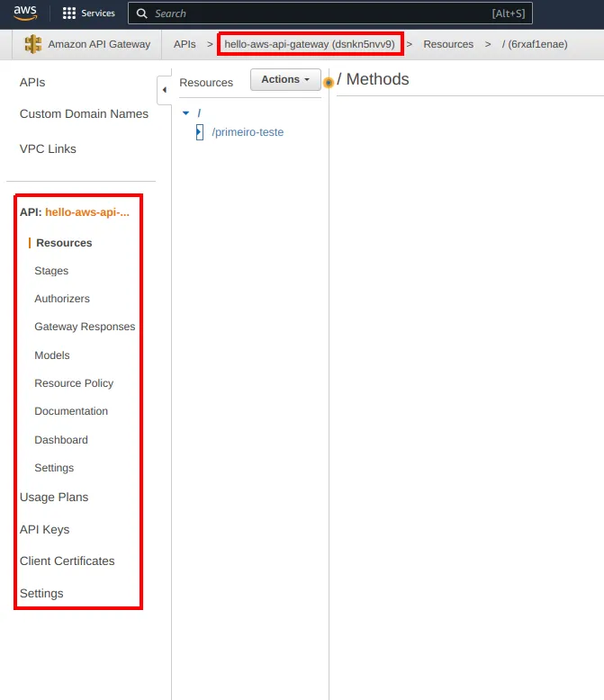Go to APIs breadcrumb
This screenshot has width=604, height=700.
185,44
